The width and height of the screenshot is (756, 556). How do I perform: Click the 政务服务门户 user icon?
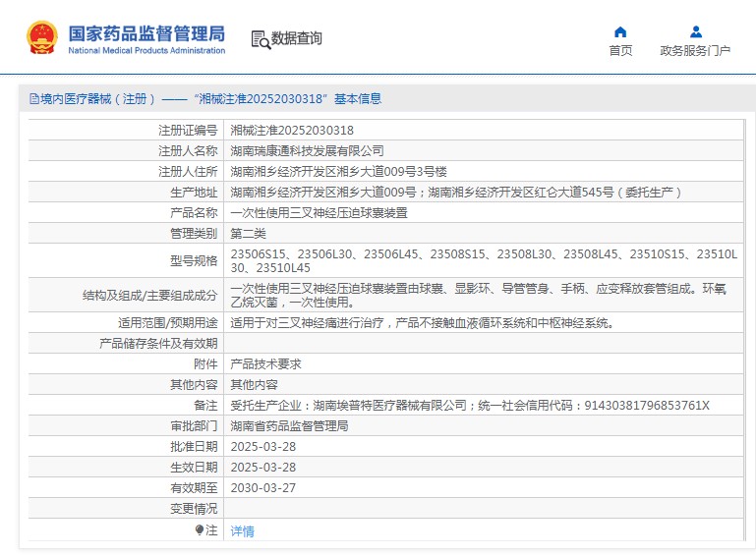point(695,32)
